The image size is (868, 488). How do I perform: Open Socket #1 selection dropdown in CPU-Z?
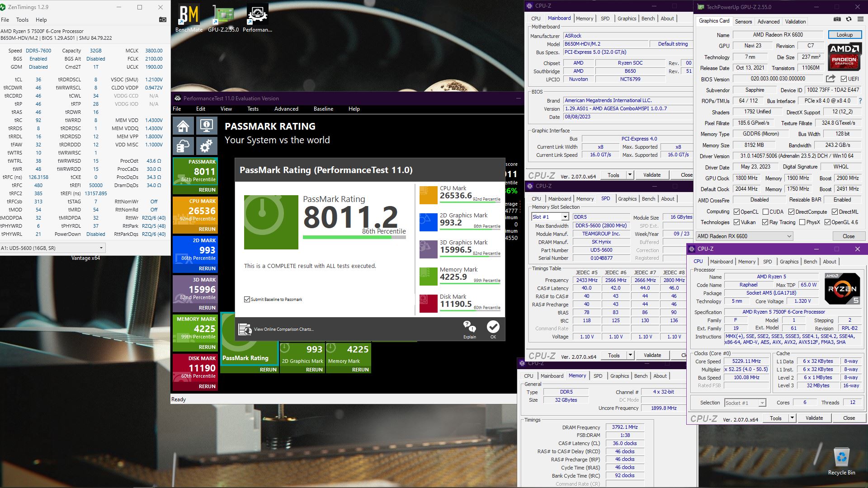[745, 403]
